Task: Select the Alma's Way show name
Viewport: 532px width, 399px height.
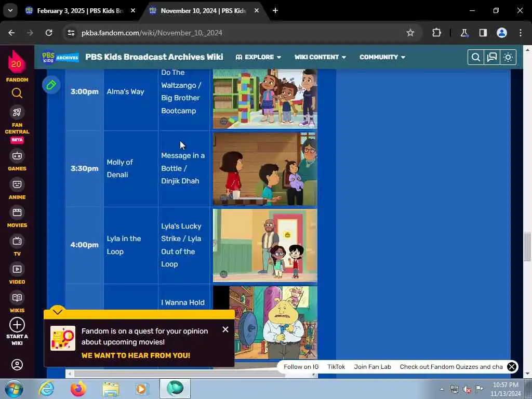Action: [x=125, y=91]
